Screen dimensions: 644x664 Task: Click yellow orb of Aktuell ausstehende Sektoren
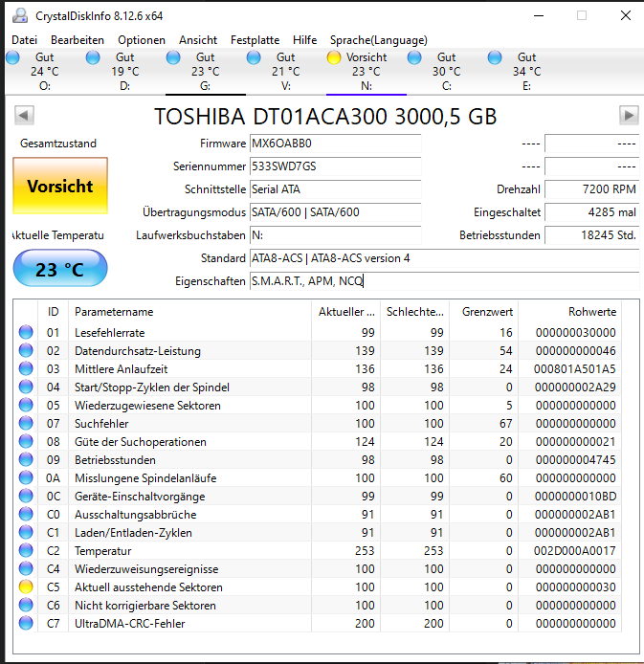(x=26, y=587)
